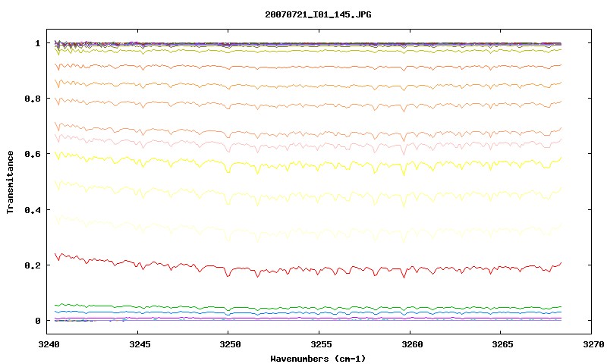
Task: Click the plot title 20070721_I01_145.JPG
Action: pyautogui.click(x=318, y=14)
